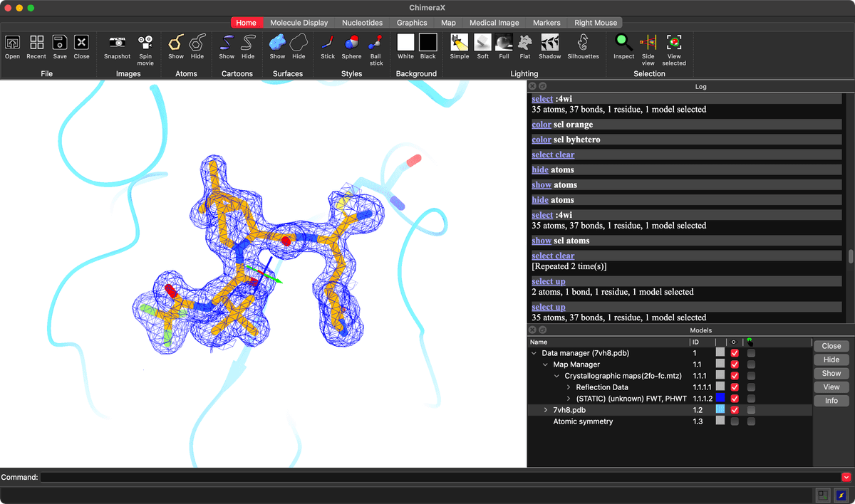Viewport: 855px width, 504px height.
Task: Expand the 7vh8.pdb tree item
Action: 546,410
